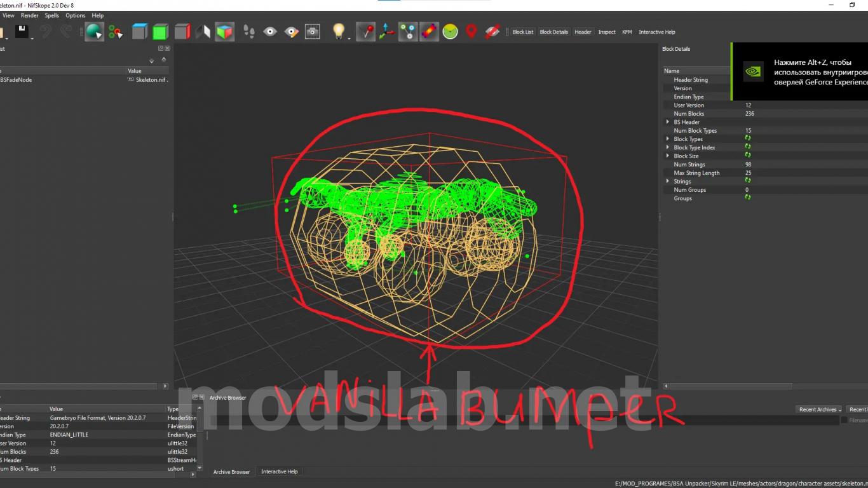Select the top view blue cube icon
The height and width of the screenshot is (488, 868).
[139, 31]
